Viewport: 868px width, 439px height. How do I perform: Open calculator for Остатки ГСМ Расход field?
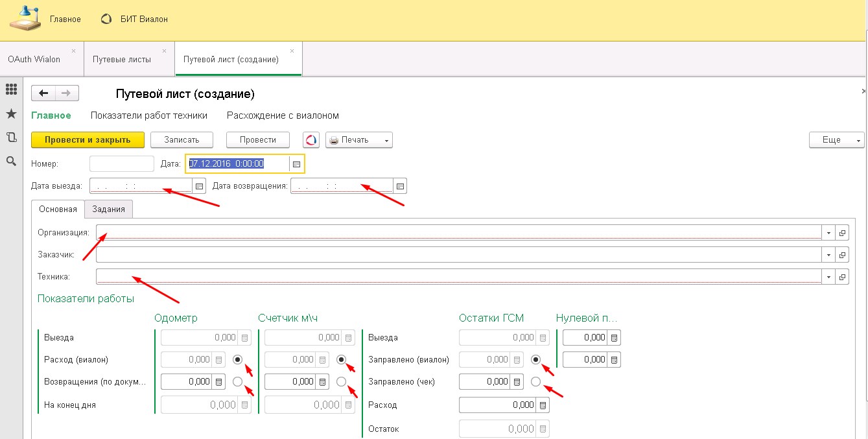543,405
